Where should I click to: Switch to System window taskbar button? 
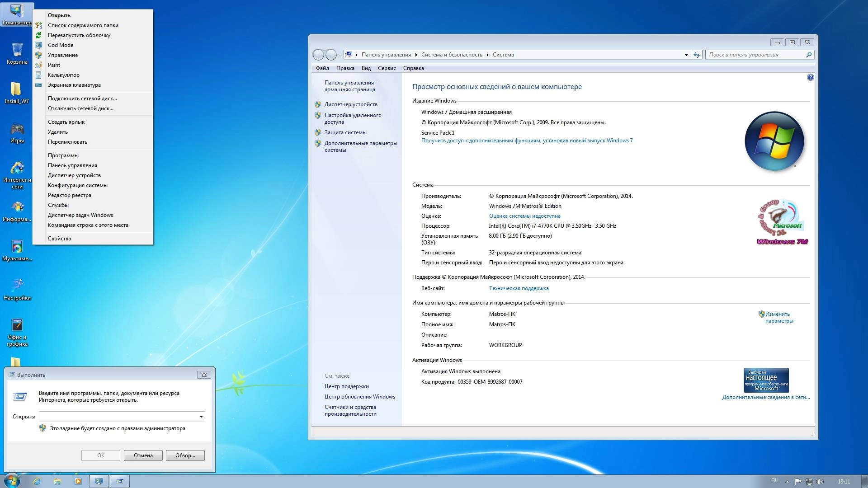point(99,481)
